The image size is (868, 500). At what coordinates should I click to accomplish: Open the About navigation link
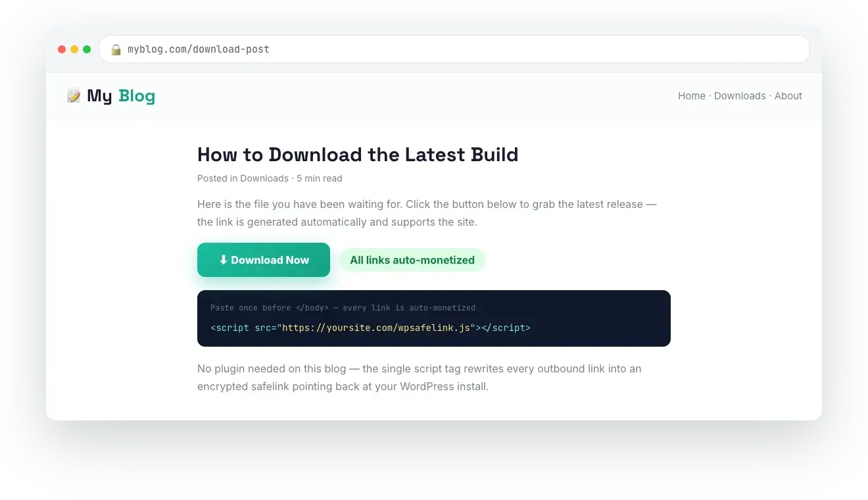[788, 96]
